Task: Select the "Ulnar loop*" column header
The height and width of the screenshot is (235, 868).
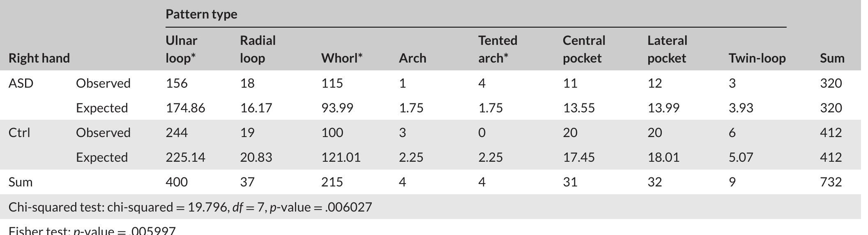Action: click(181, 49)
